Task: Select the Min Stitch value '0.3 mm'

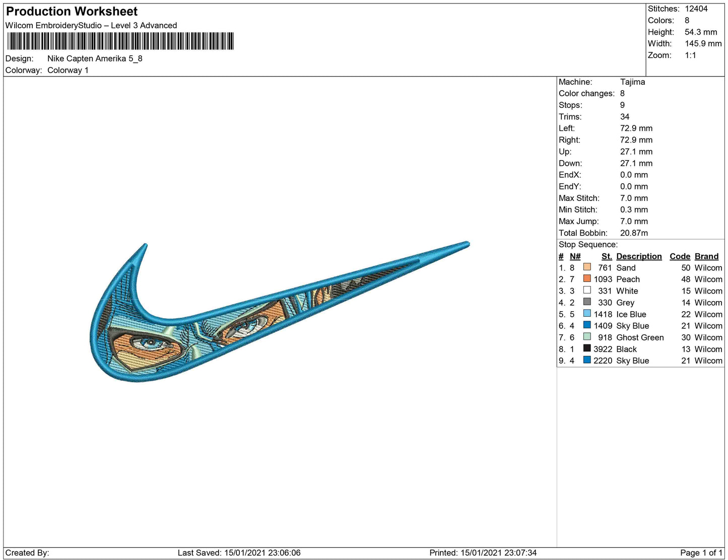Action: [634, 209]
